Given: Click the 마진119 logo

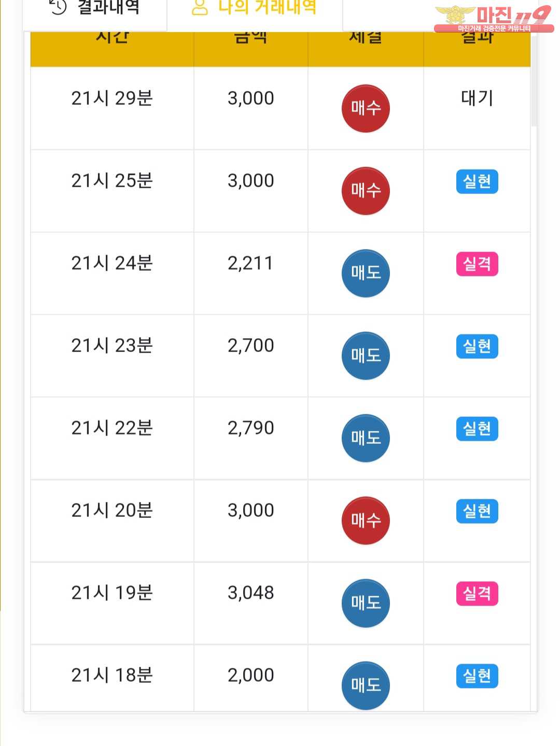Looking at the screenshot, I should [494, 19].
